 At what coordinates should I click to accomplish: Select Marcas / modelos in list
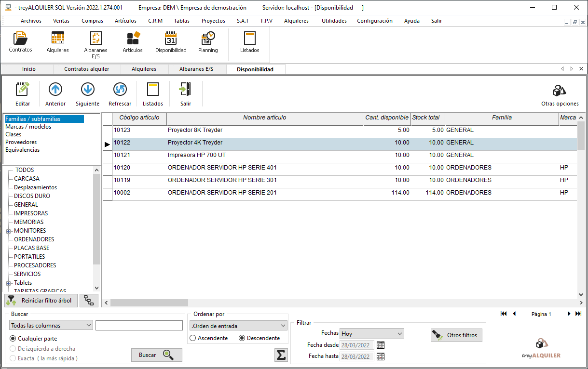click(28, 127)
